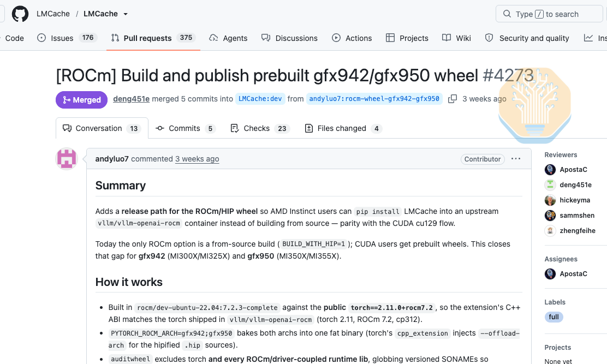This screenshot has height=364, width=607.
Task: Switch to the Files changed tab
Action: (343, 128)
